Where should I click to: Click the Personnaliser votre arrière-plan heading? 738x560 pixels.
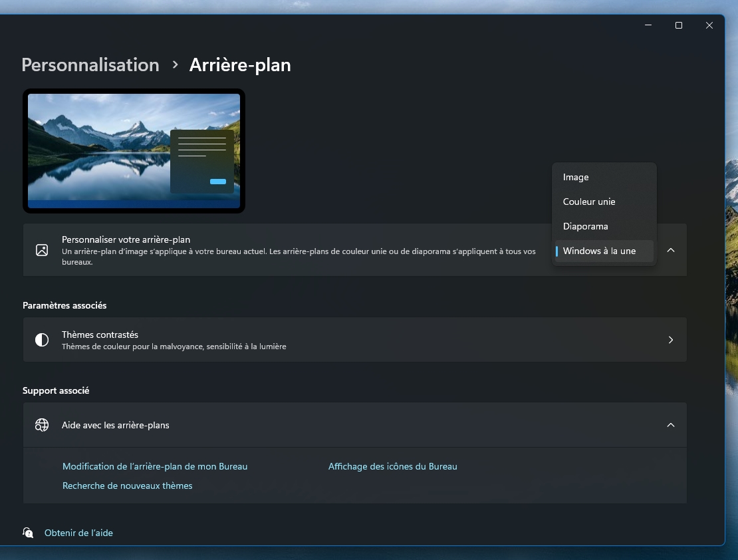coord(126,239)
